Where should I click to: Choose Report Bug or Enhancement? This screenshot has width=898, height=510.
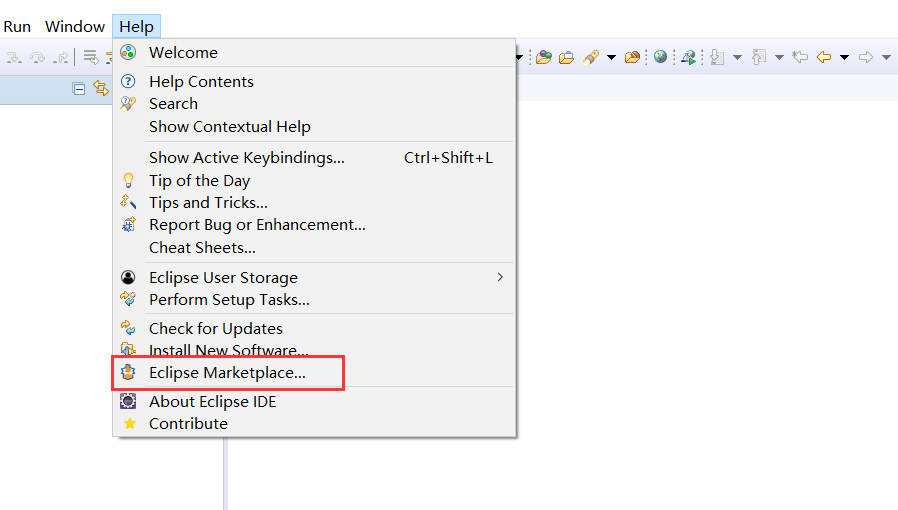coord(314,225)
